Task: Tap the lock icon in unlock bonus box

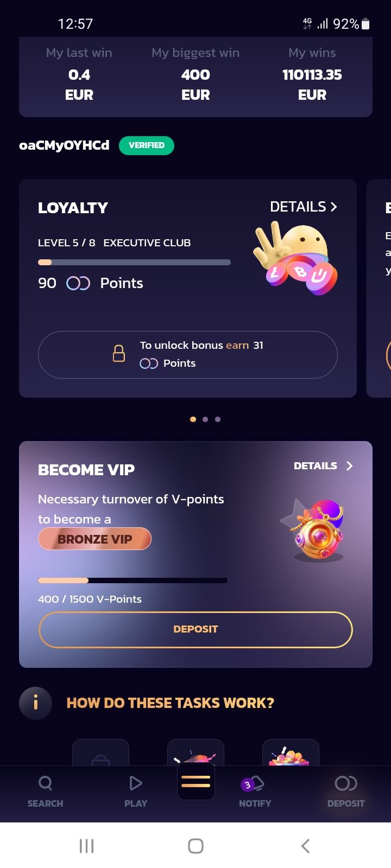Action: point(119,354)
